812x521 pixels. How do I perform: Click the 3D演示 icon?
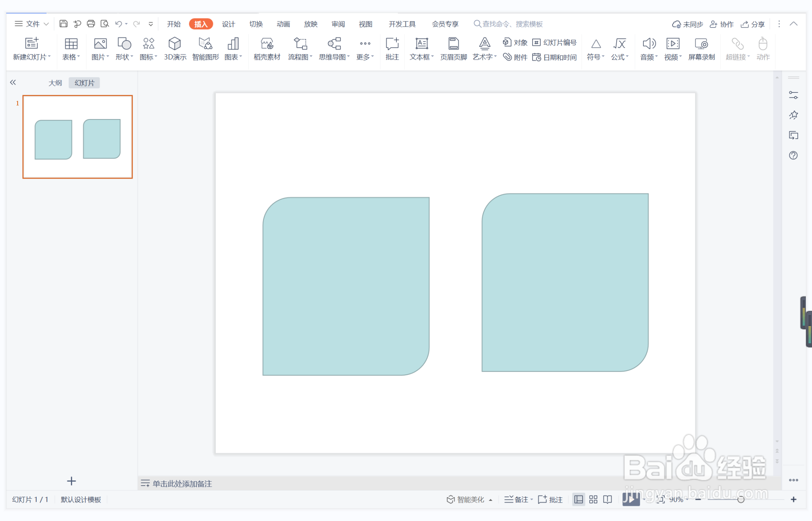coord(175,44)
